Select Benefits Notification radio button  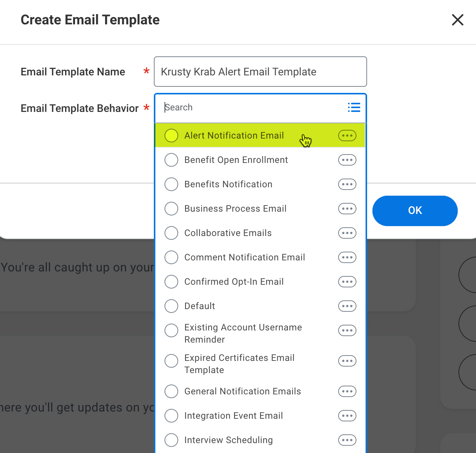[x=171, y=184]
